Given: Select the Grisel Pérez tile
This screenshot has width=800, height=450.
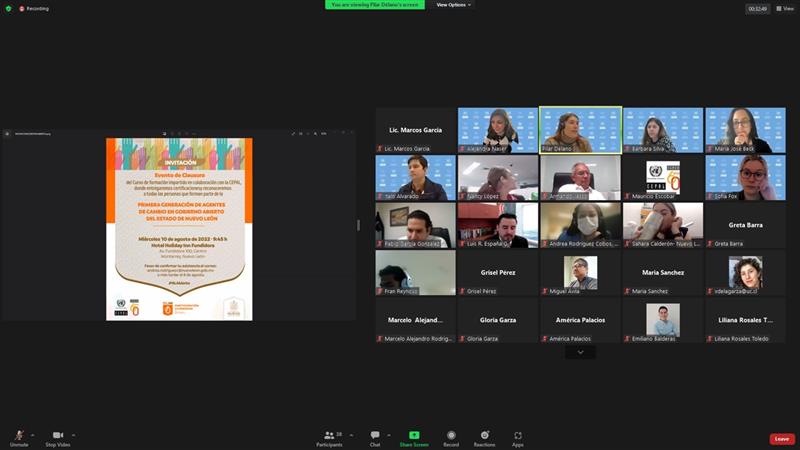Looking at the screenshot, I should [498, 272].
